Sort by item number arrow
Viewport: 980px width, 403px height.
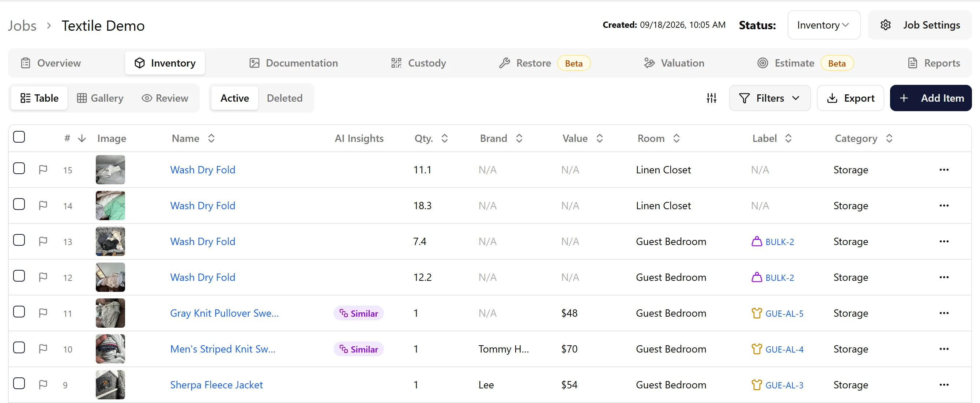(82, 138)
